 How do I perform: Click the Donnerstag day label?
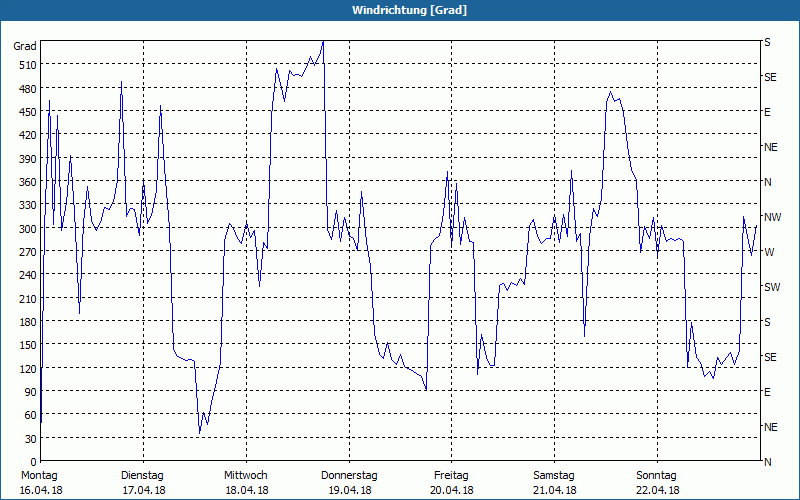click(x=349, y=476)
